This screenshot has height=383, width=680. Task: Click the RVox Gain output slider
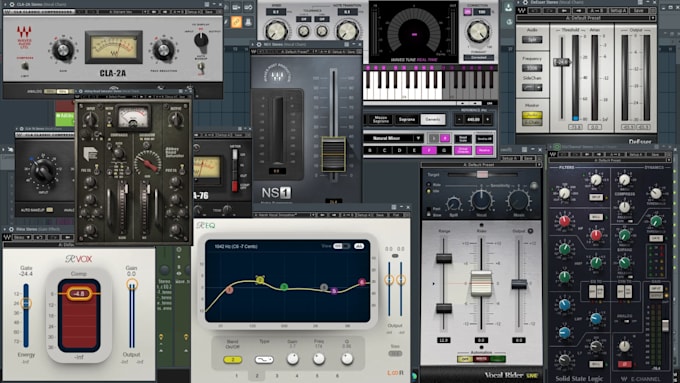[x=132, y=285]
